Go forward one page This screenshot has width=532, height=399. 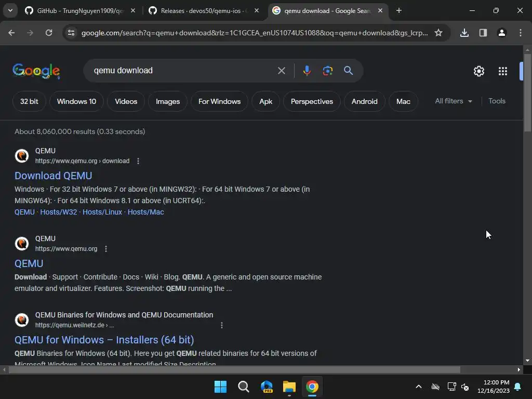tap(30, 33)
